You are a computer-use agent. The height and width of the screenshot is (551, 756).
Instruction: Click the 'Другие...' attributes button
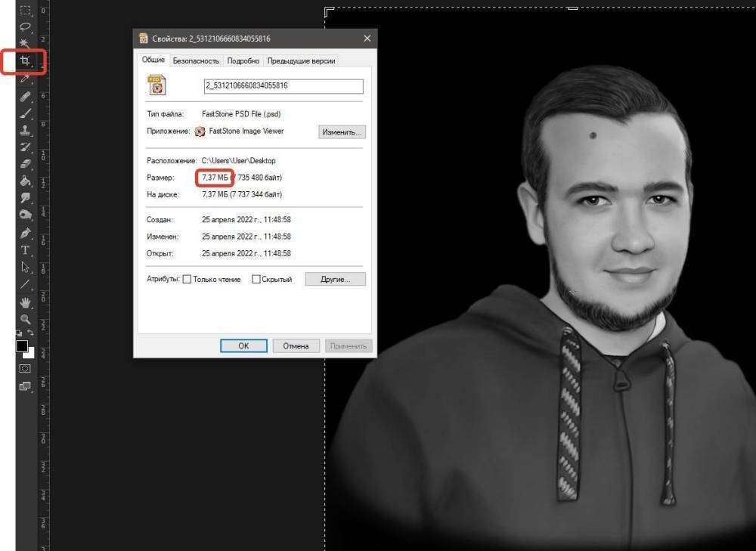click(335, 279)
